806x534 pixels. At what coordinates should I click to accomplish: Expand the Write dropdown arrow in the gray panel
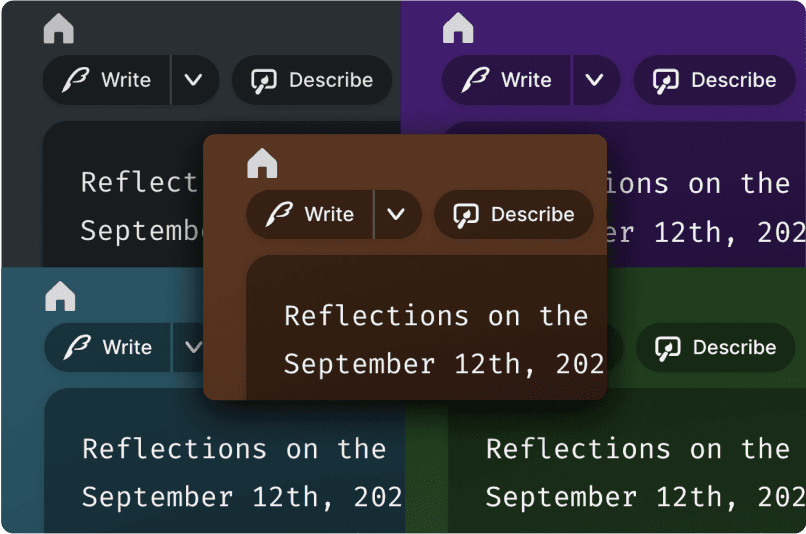tap(194, 80)
